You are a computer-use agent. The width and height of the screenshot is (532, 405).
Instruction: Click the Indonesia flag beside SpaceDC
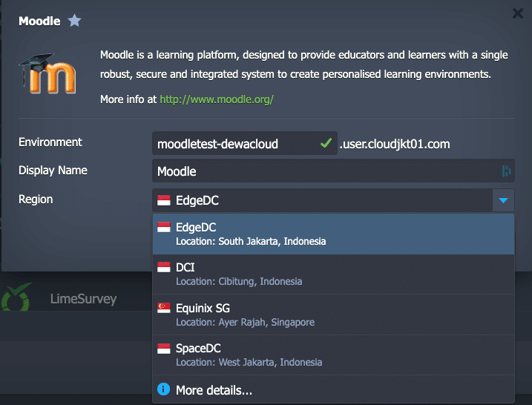point(164,349)
